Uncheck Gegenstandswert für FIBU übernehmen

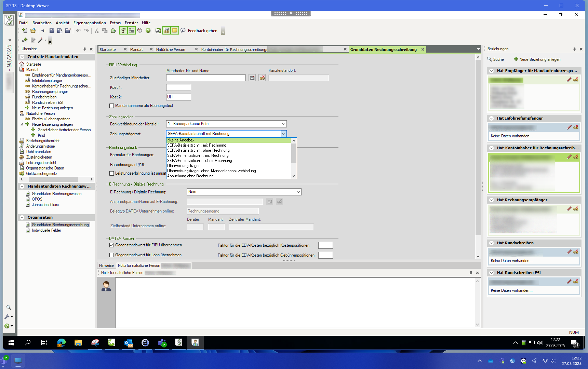[x=112, y=245]
